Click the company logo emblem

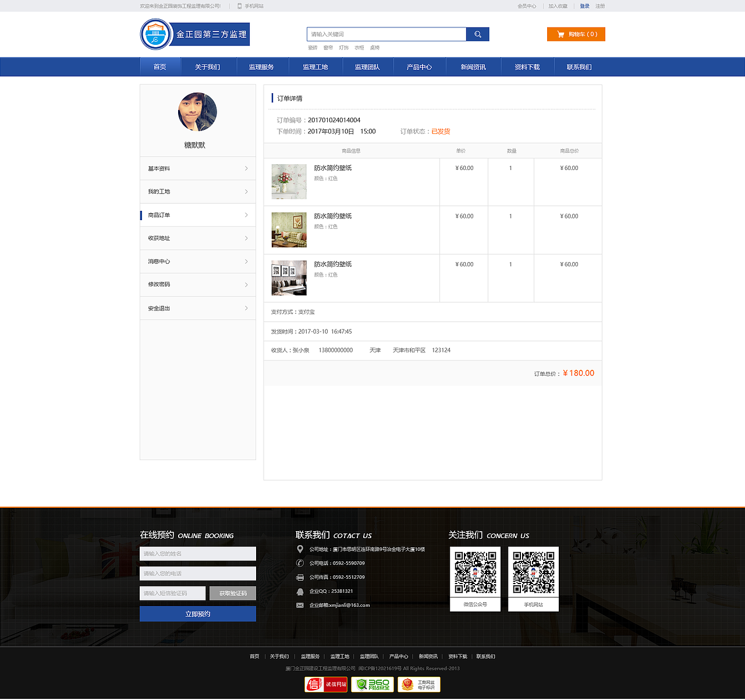pyautogui.click(x=155, y=34)
